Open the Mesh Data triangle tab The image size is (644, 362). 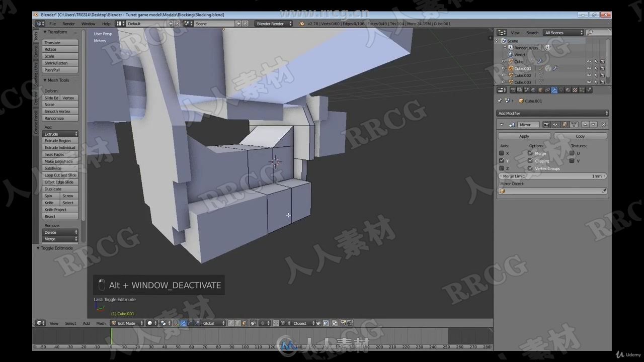(561, 90)
